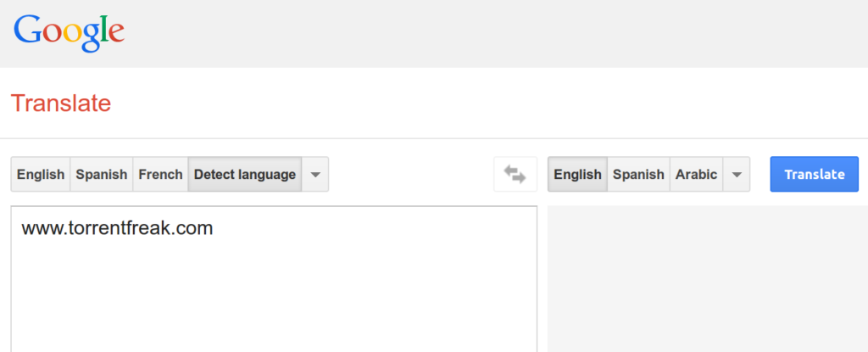Click the blue Translate button

click(x=815, y=175)
